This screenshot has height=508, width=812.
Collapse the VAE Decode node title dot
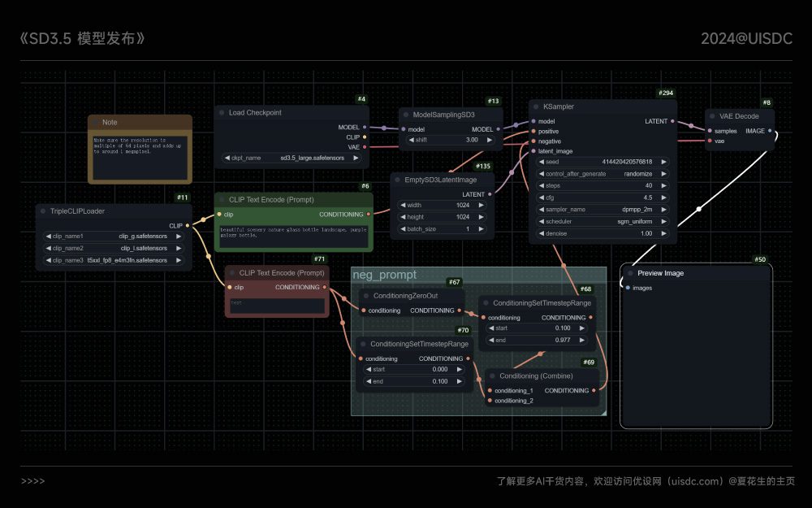point(712,116)
